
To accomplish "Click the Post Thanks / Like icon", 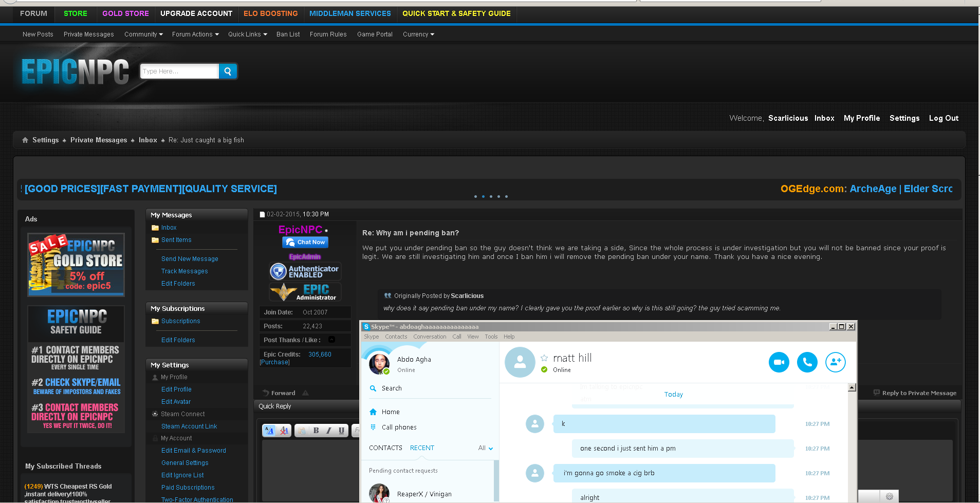I will pyautogui.click(x=332, y=340).
